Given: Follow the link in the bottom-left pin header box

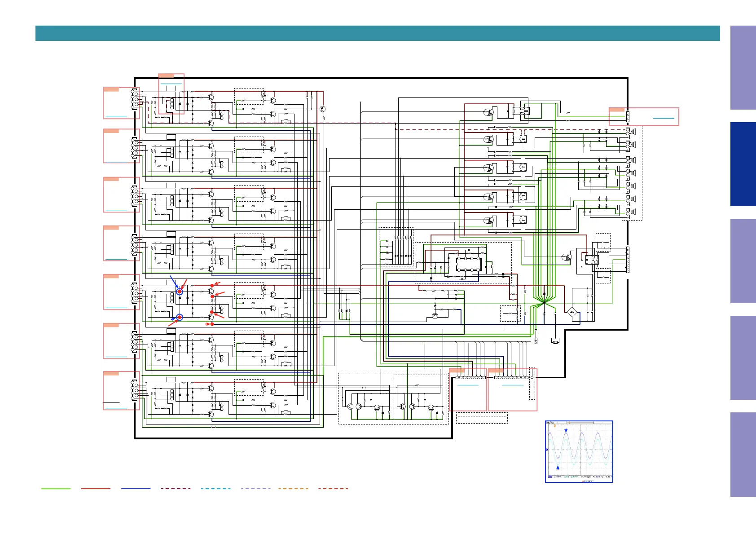Looking at the screenshot, I should (x=468, y=385).
